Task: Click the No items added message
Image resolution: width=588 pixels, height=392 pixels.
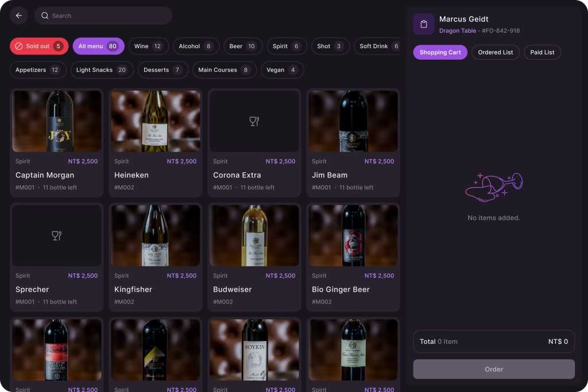Action: pyautogui.click(x=493, y=218)
